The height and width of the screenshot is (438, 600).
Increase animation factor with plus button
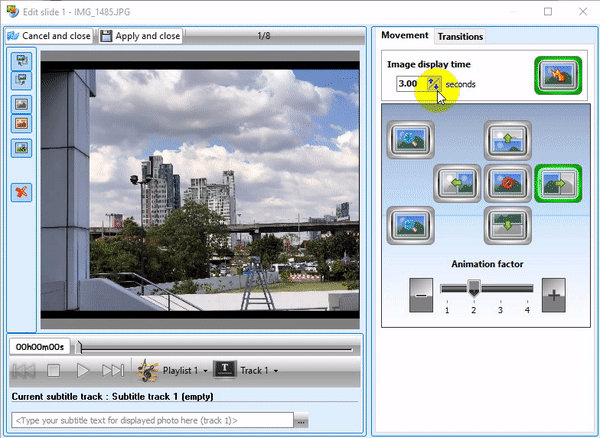point(553,295)
